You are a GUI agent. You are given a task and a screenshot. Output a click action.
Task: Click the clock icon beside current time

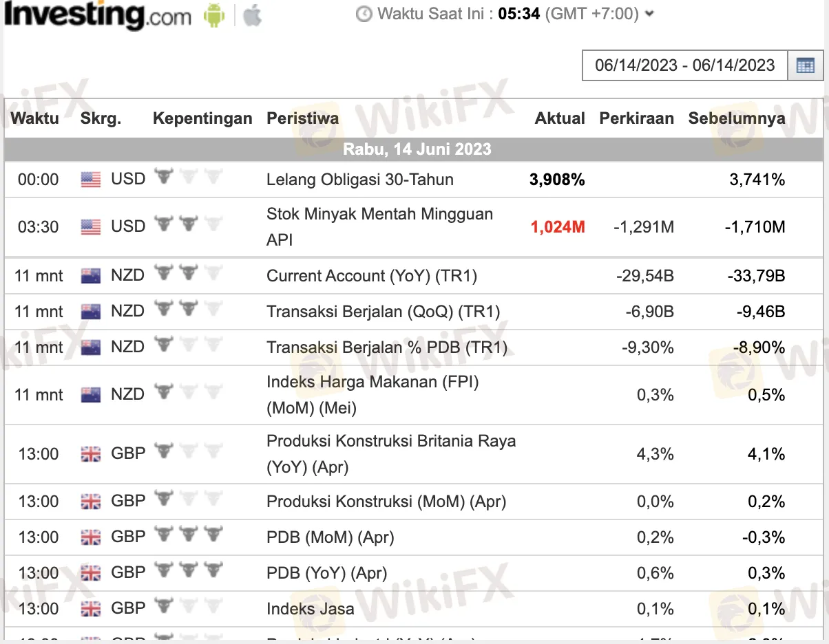pos(364,14)
